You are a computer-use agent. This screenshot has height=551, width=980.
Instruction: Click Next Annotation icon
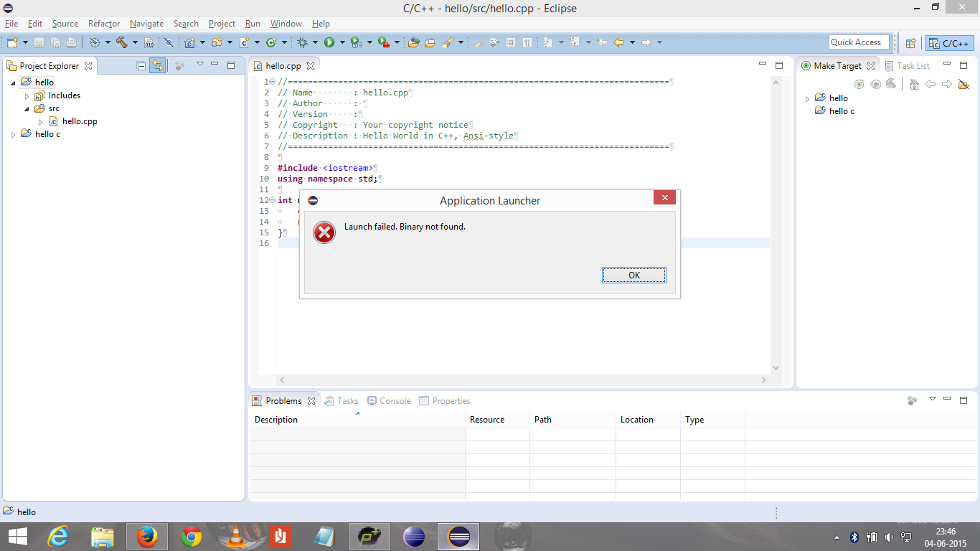548,43
